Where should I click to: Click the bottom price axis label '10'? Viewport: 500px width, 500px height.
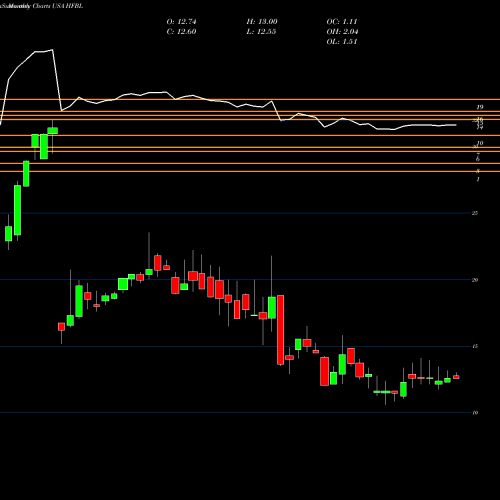[x=475, y=413]
